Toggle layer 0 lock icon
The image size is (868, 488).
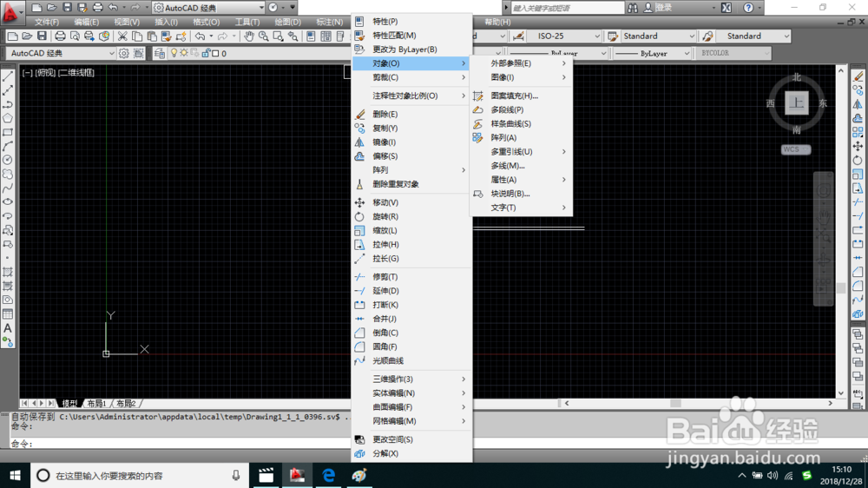point(206,53)
